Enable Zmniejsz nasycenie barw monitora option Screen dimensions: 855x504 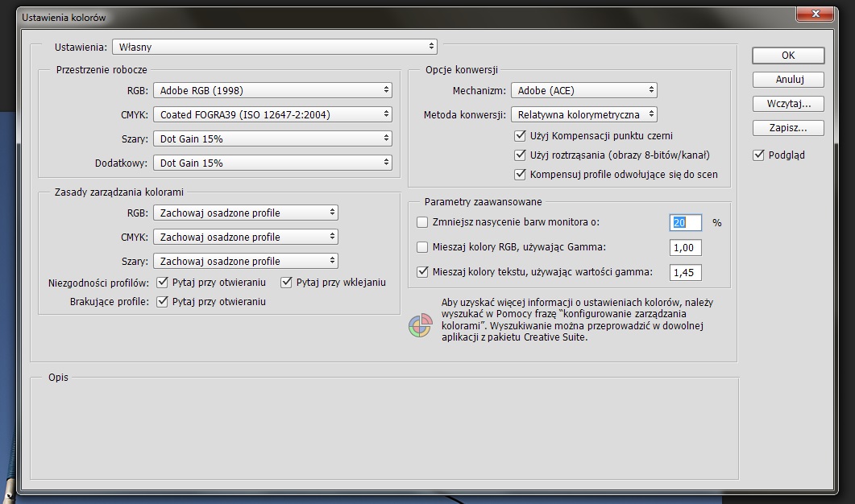[422, 223]
